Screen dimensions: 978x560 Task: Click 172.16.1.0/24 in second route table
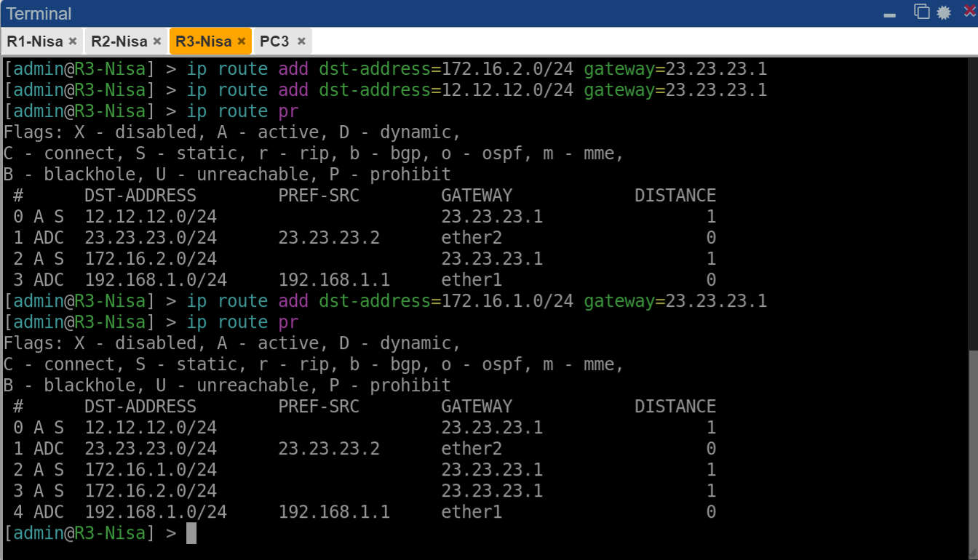pos(151,470)
